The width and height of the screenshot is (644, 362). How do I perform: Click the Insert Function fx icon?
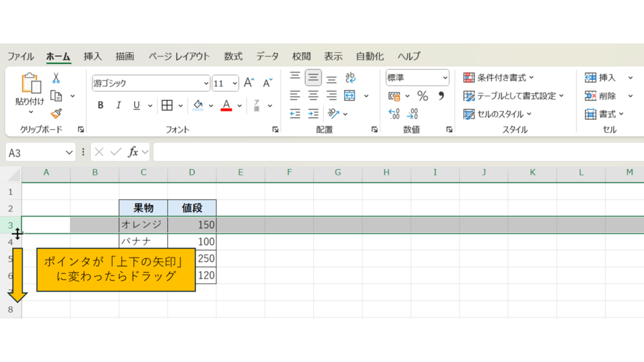pos(133,152)
